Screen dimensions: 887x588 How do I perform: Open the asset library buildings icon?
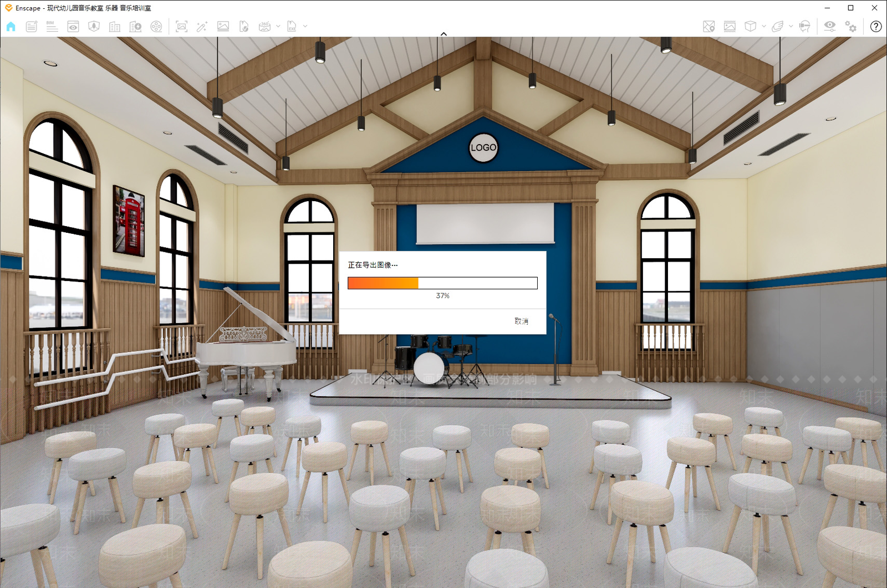pyautogui.click(x=115, y=27)
